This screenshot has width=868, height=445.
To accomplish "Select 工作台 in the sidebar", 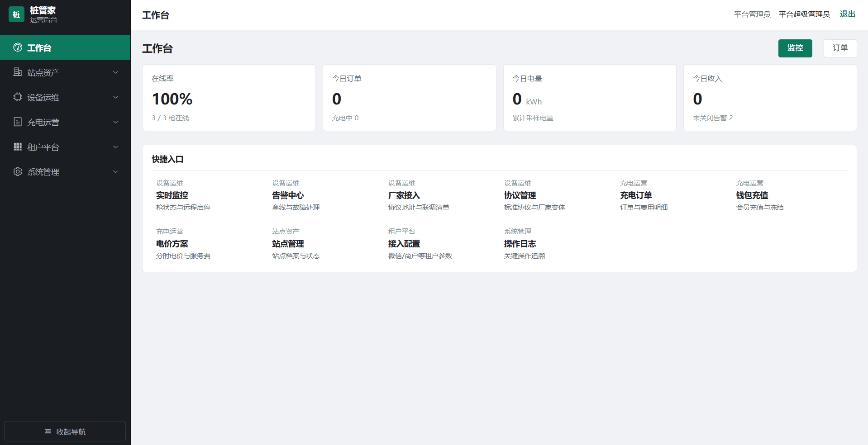I will point(65,47).
